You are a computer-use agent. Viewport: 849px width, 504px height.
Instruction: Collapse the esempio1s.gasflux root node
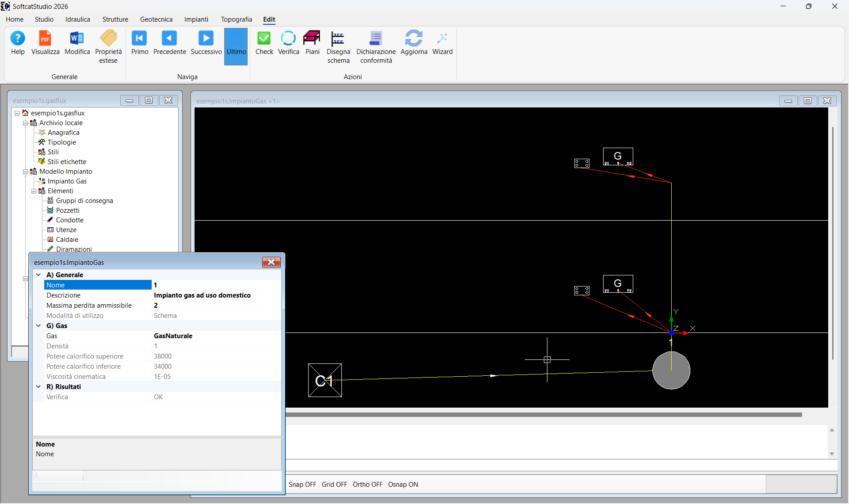[17, 113]
